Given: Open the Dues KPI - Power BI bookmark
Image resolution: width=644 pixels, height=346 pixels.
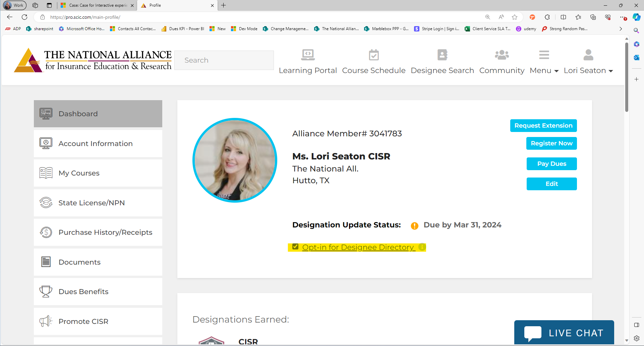Looking at the screenshot, I should 183,29.
